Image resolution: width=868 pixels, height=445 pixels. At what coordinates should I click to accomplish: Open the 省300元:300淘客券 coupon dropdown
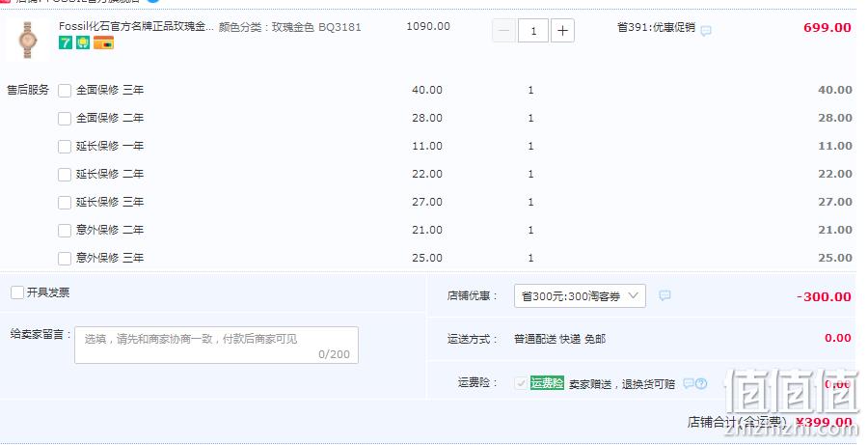click(580, 296)
